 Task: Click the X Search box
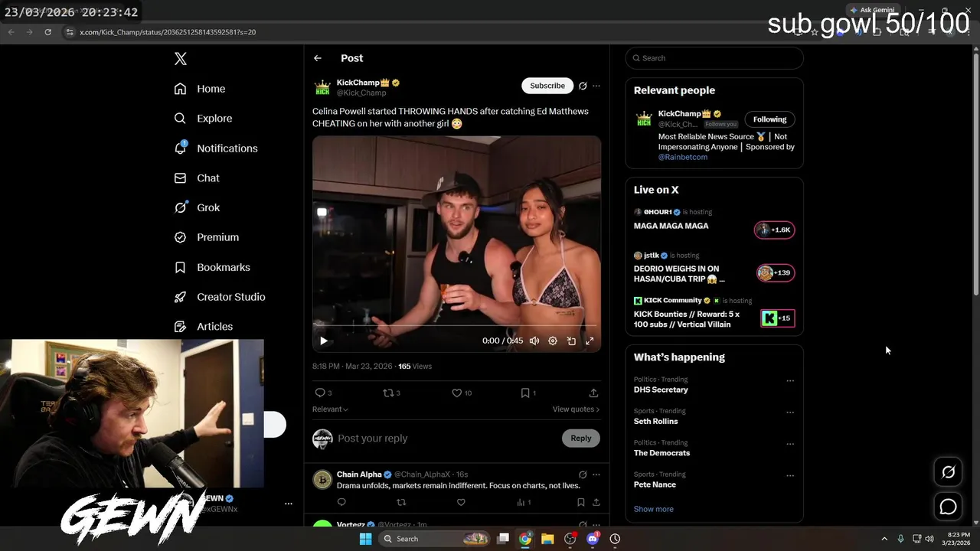pyautogui.click(x=714, y=58)
